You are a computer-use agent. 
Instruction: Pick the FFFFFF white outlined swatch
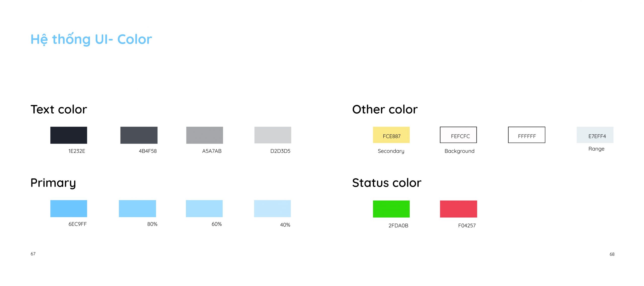point(527,135)
